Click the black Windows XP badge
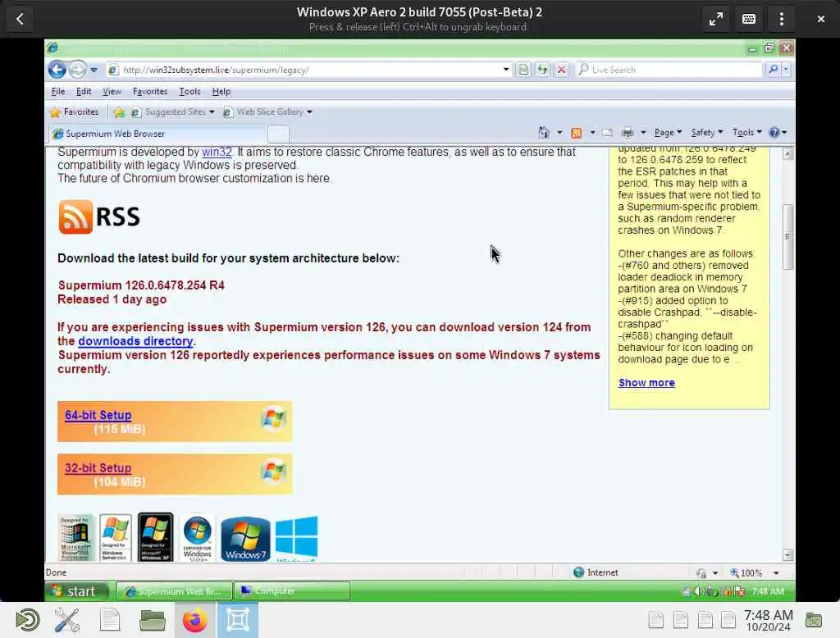The image size is (840, 638). point(155,537)
